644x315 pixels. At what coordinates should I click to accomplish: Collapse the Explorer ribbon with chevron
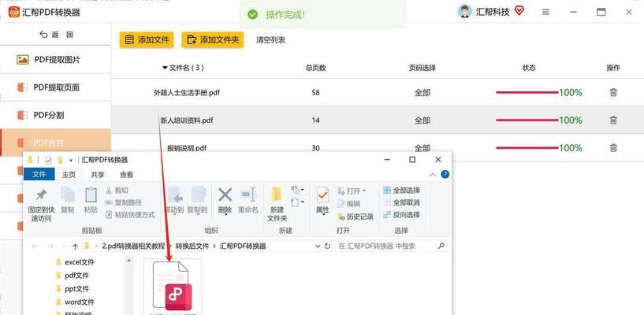click(x=433, y=175)
